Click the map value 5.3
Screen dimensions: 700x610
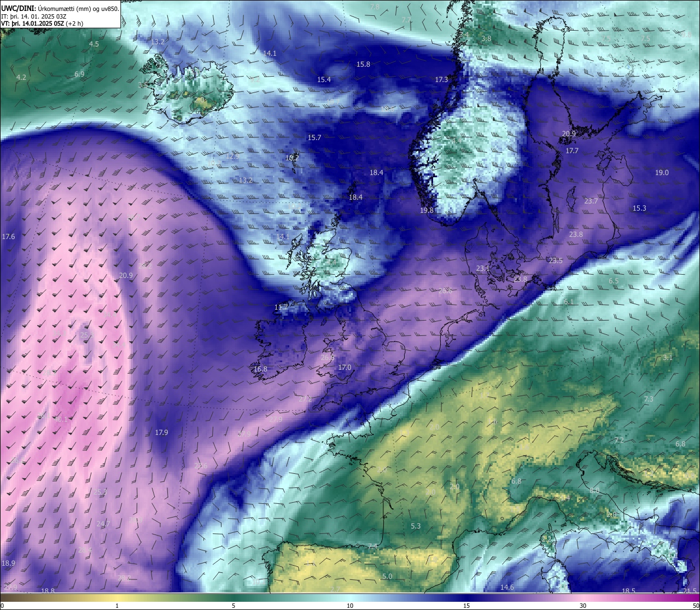tap(416, 526)
